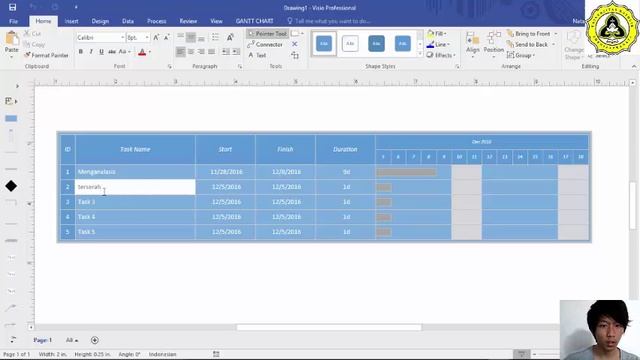Expand the Shape Styles gallery arrow
The height and width of the screenshot is (360, 640).
coord(420,53)
